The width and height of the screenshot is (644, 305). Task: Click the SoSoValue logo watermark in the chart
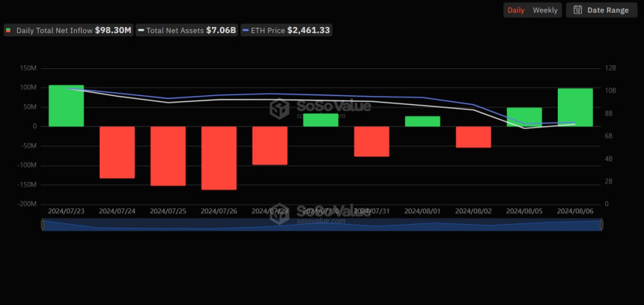(321, 109)
